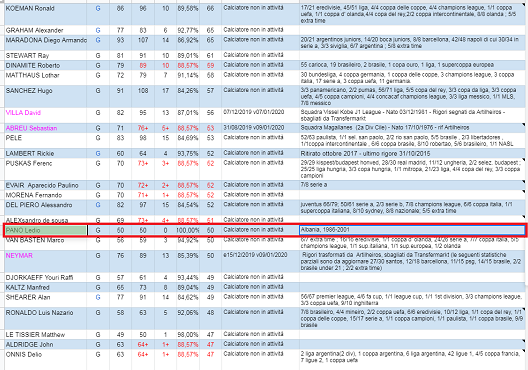The image size is (528, 370).
Task: Select the notes cell for SANCHEZ Hugo
Action: coord(412,97)
